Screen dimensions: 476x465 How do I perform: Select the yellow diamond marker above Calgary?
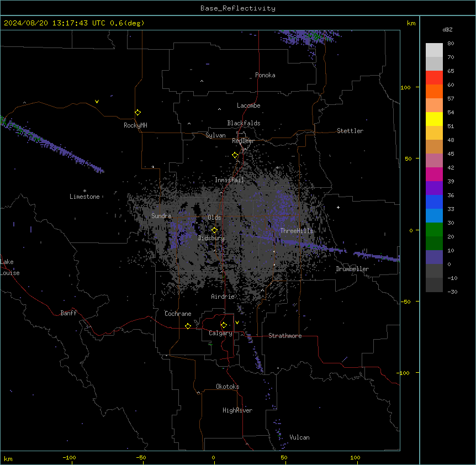click(224, 325)
